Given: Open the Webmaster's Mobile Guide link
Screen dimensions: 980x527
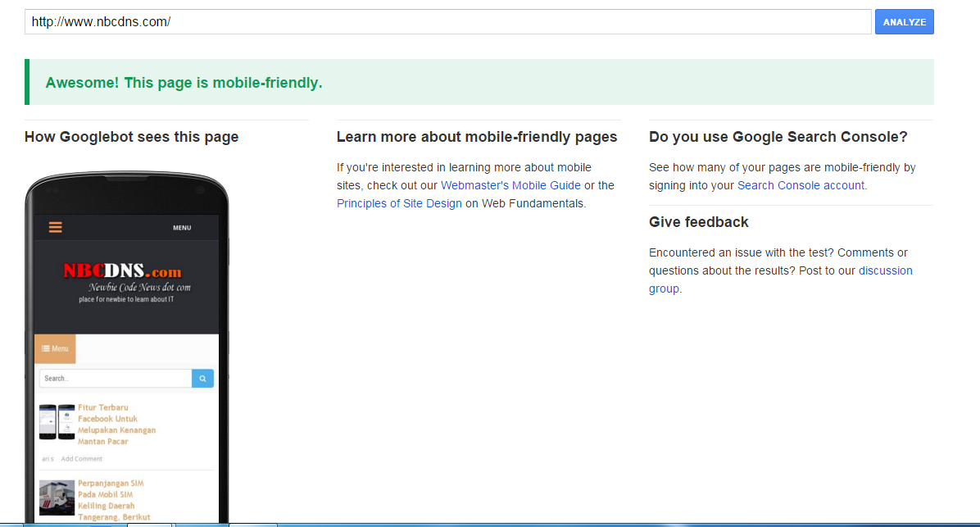Looking at the screenshot, I should pos(510,186).
